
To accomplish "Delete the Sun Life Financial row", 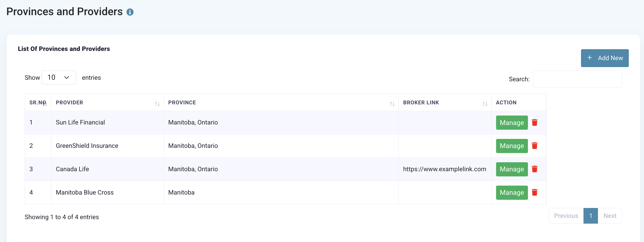I will (534, 122).
